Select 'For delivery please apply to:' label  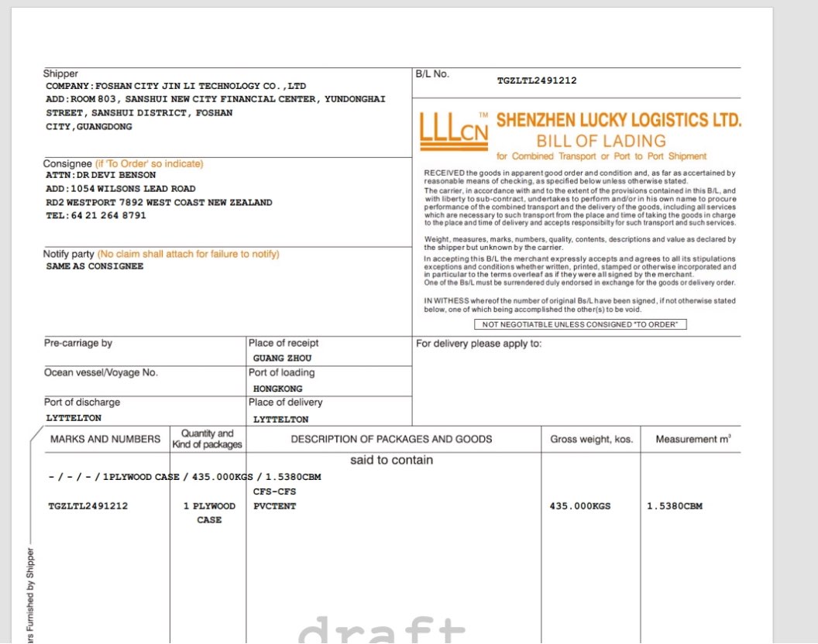(479, 344)
